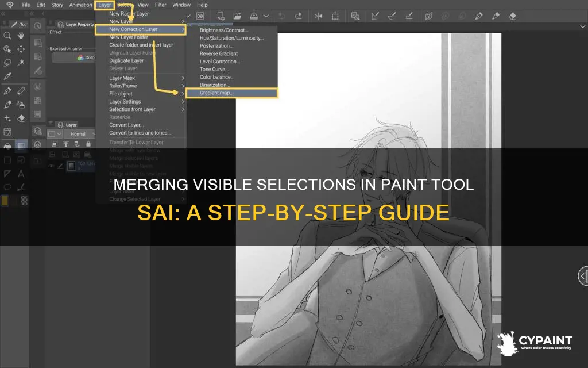Select the Lasso selection tool
588x368 pixels.
(7, 62)
